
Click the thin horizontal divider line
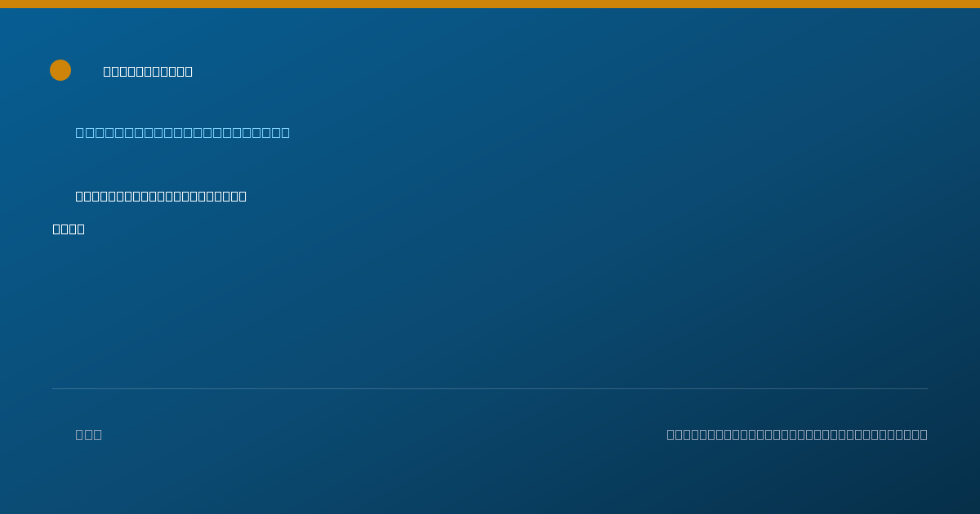click(x=490, y=388)
